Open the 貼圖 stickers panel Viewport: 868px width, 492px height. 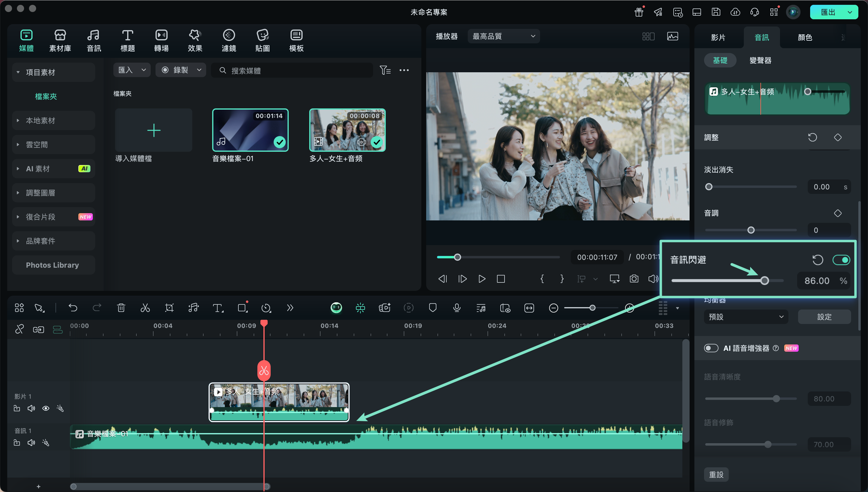point(263,41)
